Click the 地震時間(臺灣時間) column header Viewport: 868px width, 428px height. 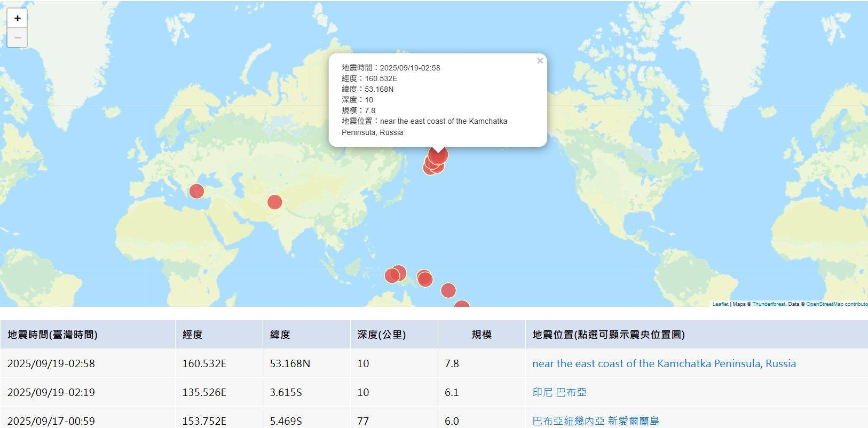pyautogui.click(x=88, y=335)
